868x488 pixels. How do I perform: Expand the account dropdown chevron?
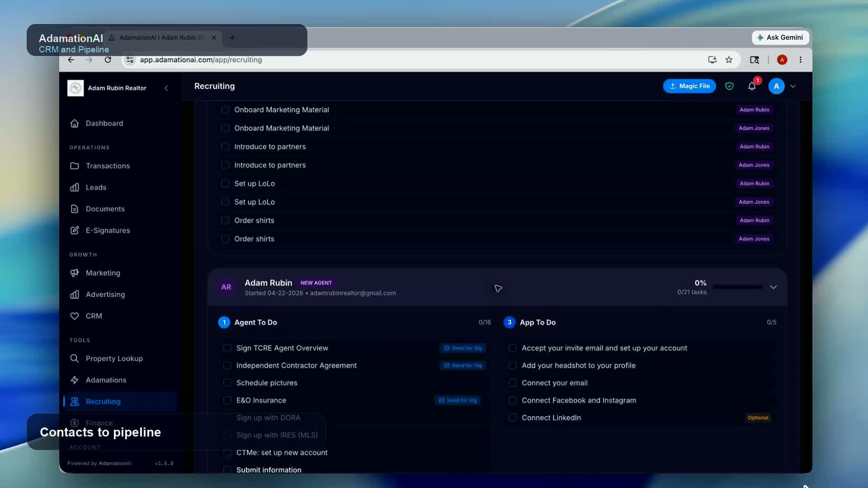[793, 86]
